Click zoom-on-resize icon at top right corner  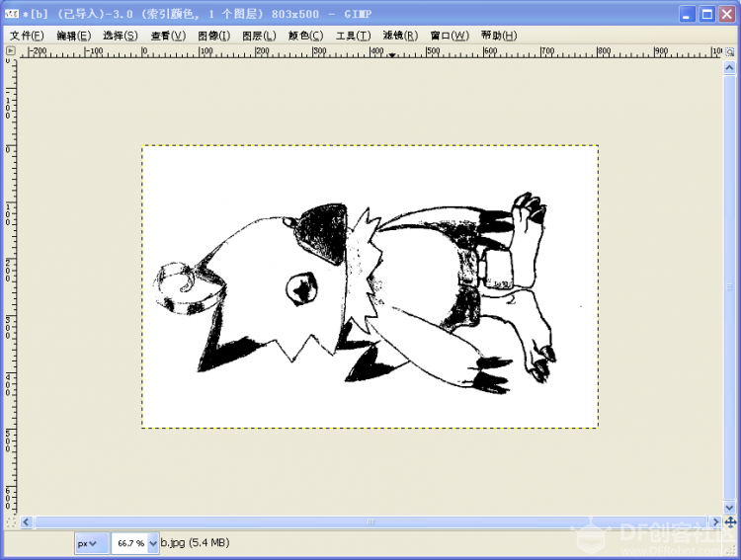(730, 51)
